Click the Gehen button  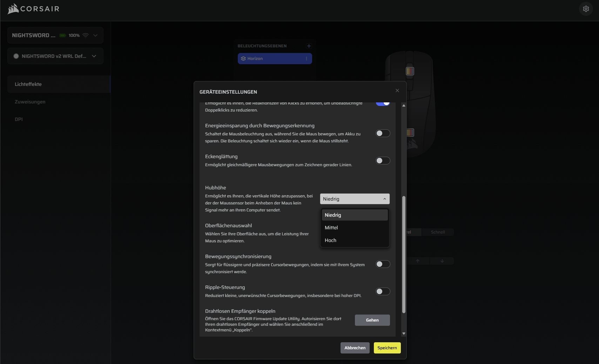coord(372,320)
